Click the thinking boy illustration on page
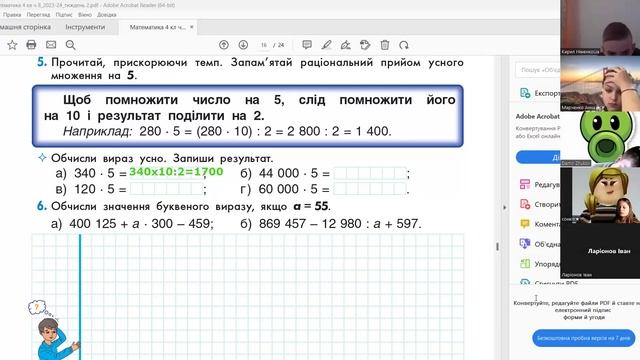This screenshot has height=360, width=640. (53, 331)
